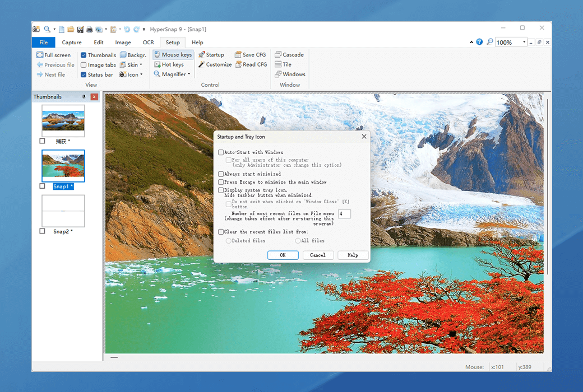
Task: Create a new blank image document
Action: point(62,29)
